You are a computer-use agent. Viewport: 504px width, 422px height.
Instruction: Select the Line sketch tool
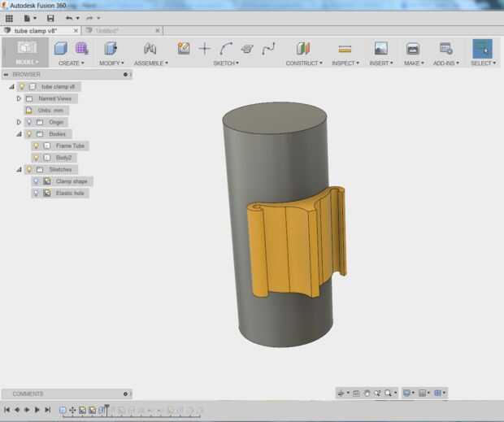click(x=205, y=49)
